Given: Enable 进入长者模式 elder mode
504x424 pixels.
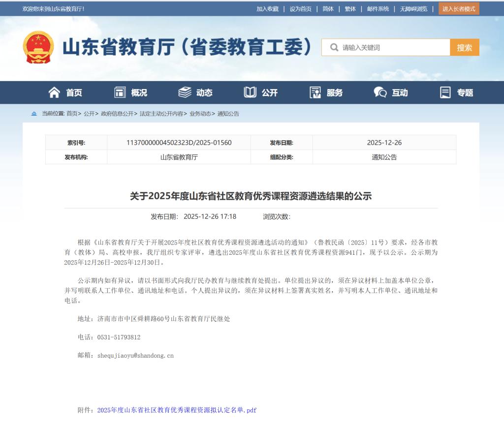Looking at the screenshot, I should pyautogui.click(x=459, y=9).
